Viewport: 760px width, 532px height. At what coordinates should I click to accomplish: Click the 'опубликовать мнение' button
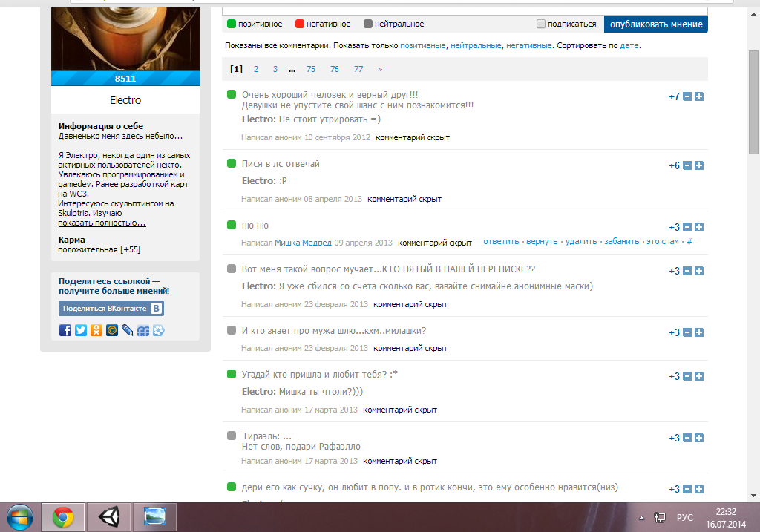(x=656, y=24)
